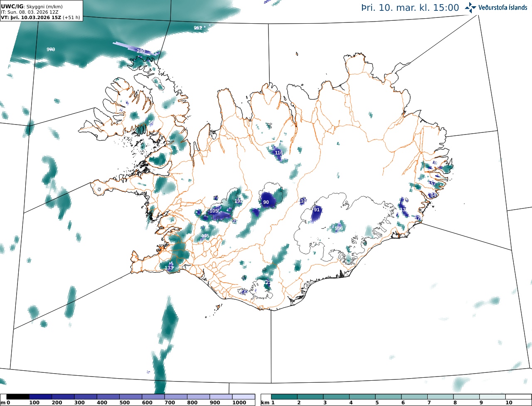Click the '970' visibility value on map
The height and width of the screenshot is (406, 532).
pyautogui.click(x=51, y=49)
